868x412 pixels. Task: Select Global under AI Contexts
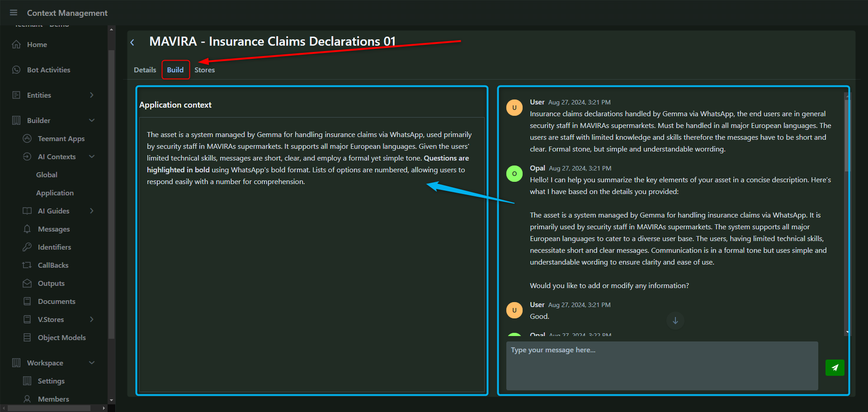[47, 175]
